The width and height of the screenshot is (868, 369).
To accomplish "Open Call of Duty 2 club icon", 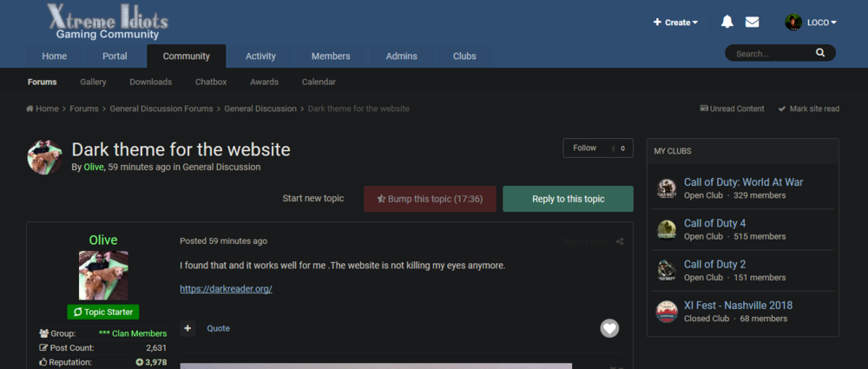I will (x=667, y=270).
